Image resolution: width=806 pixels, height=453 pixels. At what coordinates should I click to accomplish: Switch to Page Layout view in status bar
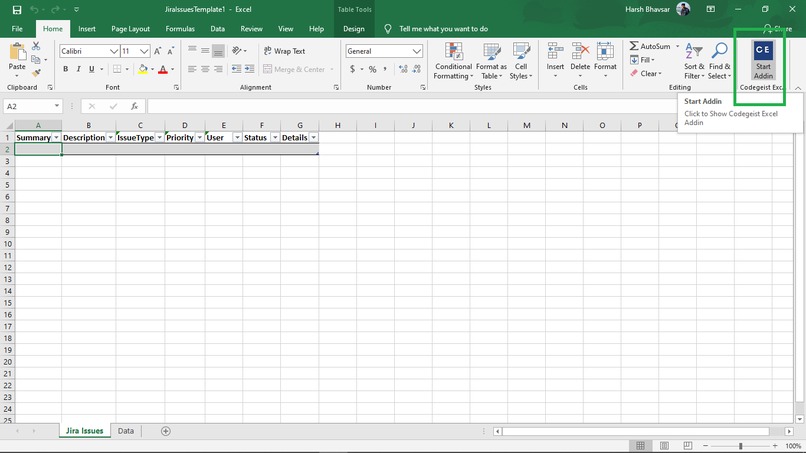coord(664,446)
